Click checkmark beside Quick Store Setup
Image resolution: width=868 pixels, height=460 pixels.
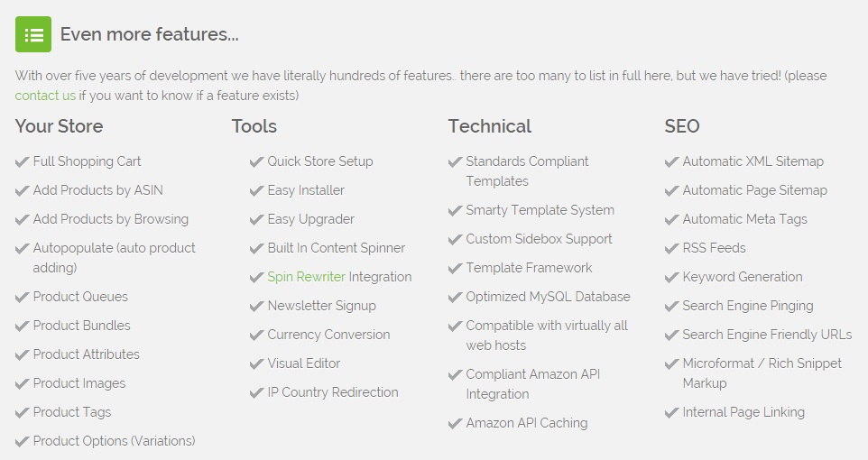click(x=256, y=162)
